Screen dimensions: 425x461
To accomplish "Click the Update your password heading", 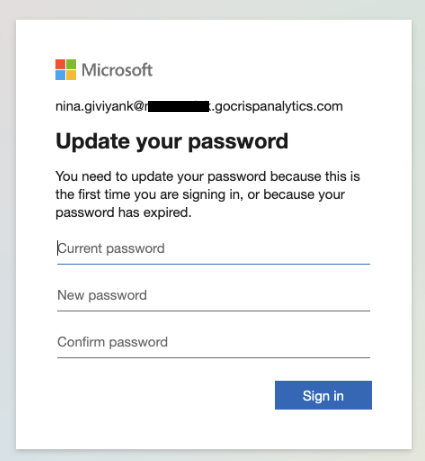I will tap(172, 141).
